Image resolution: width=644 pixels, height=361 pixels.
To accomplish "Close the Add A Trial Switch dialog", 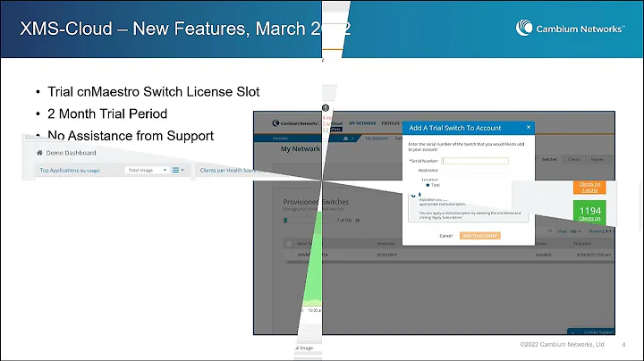I will click(x=529, y=127).
